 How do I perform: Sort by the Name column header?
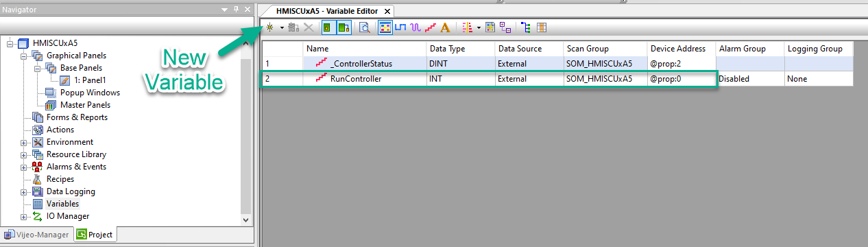[x=364, y=49]
